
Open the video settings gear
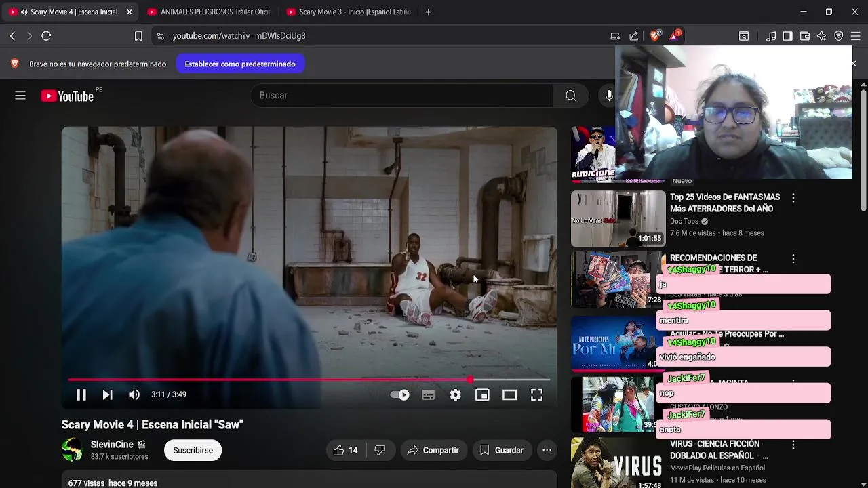pyautogui.click(x=455, y=394)
